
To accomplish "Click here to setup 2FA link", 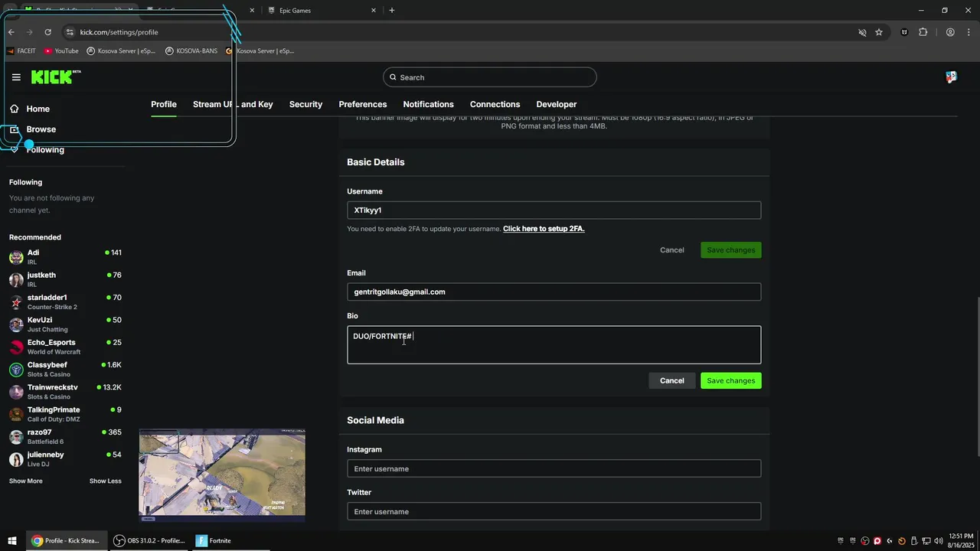I will [x=544, y=229].
